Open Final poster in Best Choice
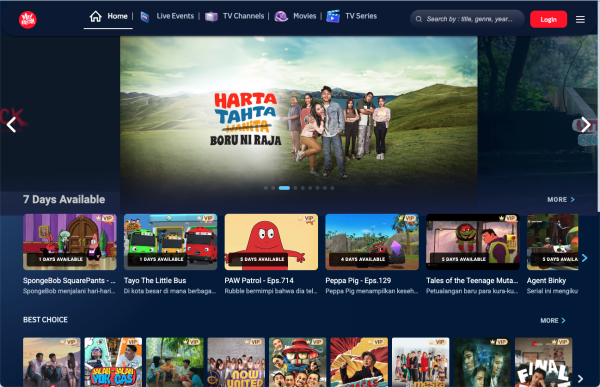This screenshot has height=387, width=600. pyautogui.click(x=543, y=362)
